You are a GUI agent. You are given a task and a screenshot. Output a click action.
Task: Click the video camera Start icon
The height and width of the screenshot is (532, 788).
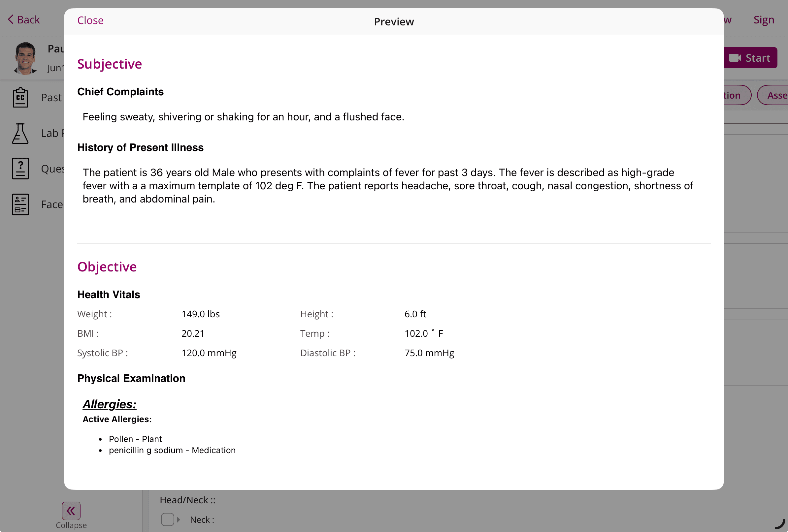click(x=735, y=58)
